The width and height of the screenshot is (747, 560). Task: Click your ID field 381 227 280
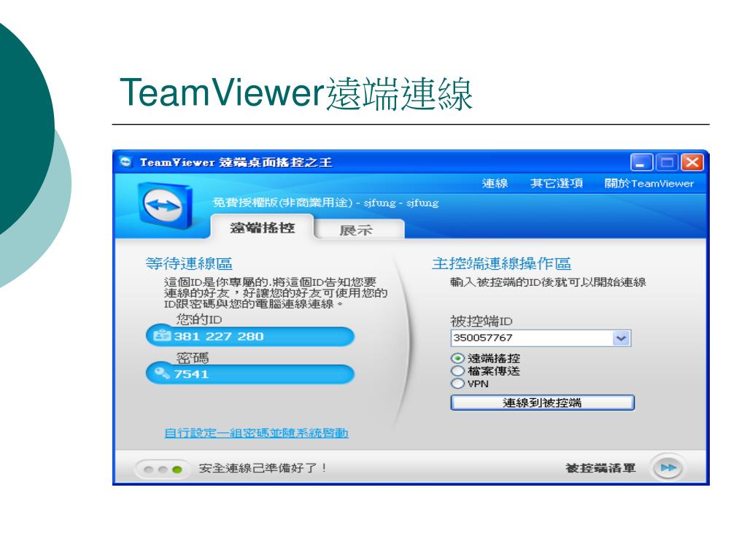point(250,336)
